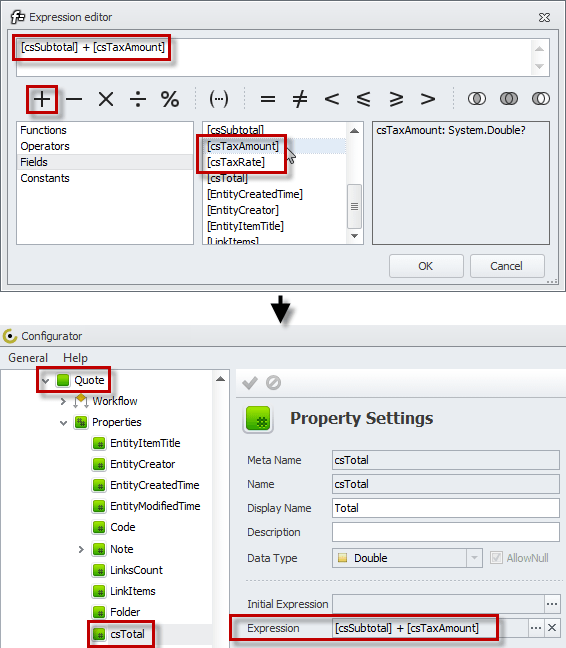Image resolution: width=566 pixels, height=648 pixels.
Task: Insert the plus operator
Action: (x=42, y=99)
